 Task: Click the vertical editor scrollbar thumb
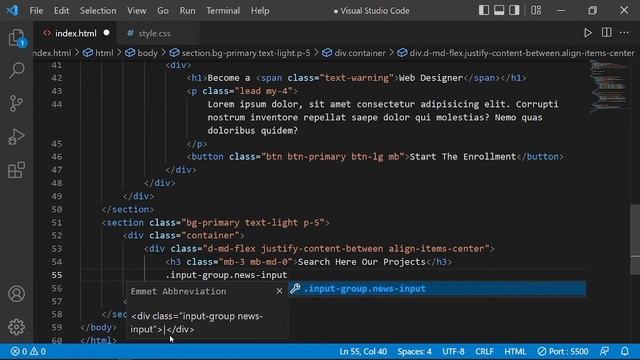click(635, 239)
